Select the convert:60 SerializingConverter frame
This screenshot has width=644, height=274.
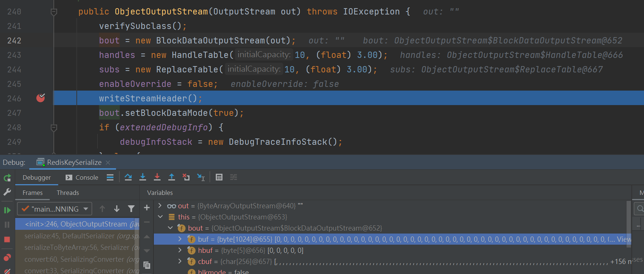(77, 259)
